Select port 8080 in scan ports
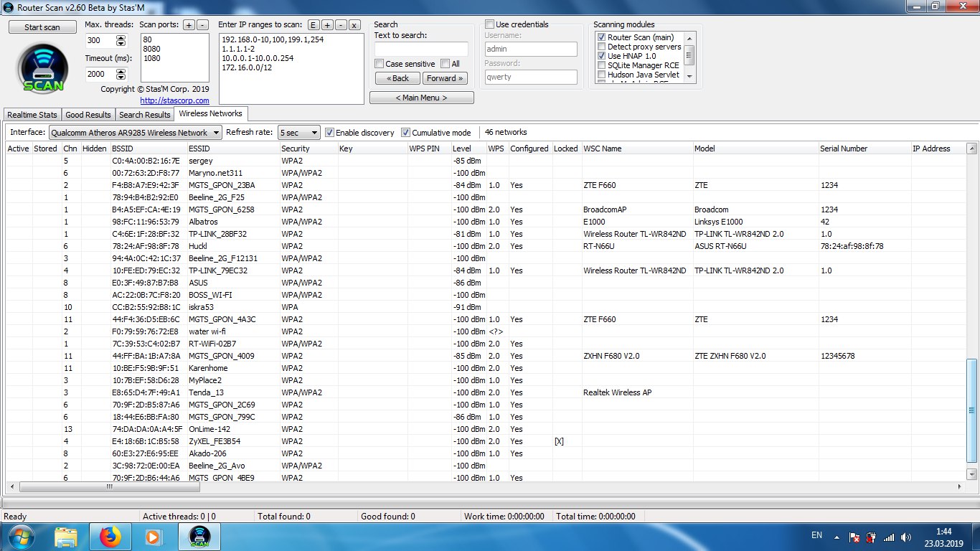 pyautogui.click(x=151, y=48)
